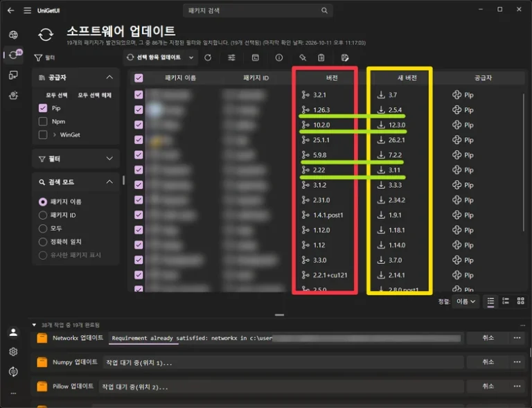The image size is (532, 408).
Task: Open the Package bundles sidebar icon
Action: (x=13, y=96)
